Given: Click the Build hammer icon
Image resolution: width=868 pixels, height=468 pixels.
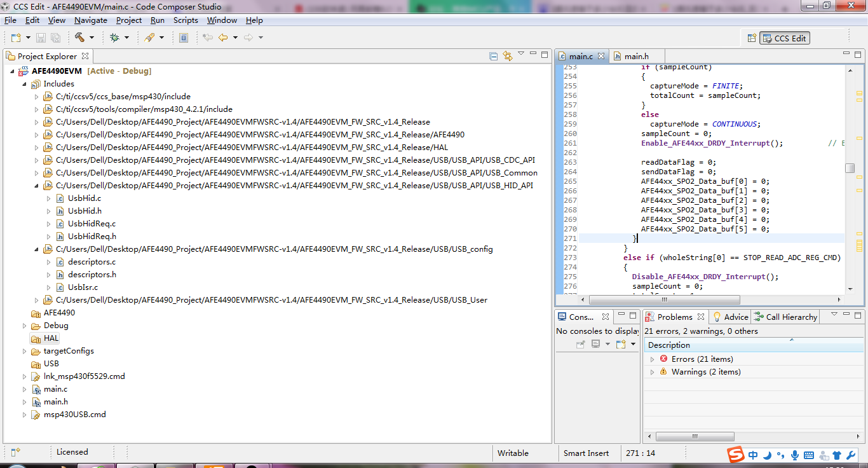Looking at the screenshot, I should pos(79,38).
